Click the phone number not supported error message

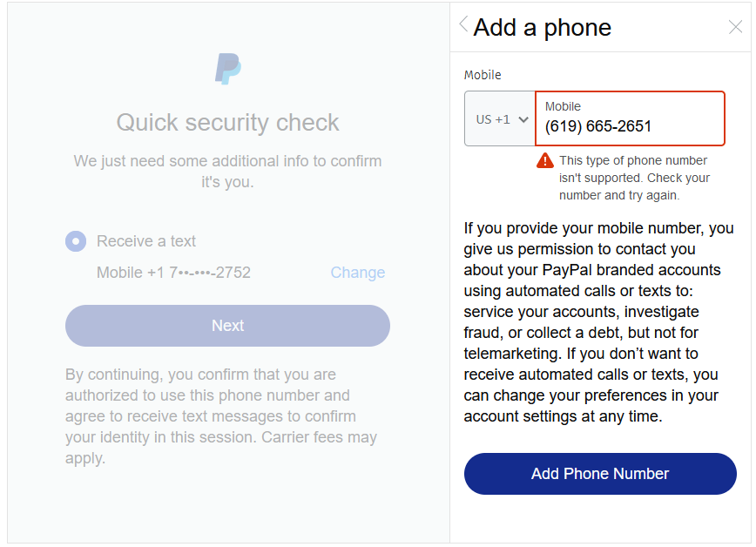(633, 178)
